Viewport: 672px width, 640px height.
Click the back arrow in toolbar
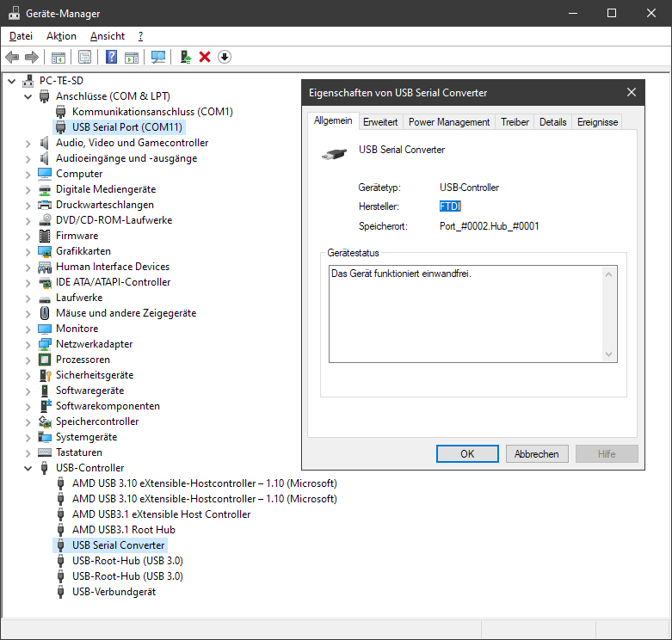12,57
